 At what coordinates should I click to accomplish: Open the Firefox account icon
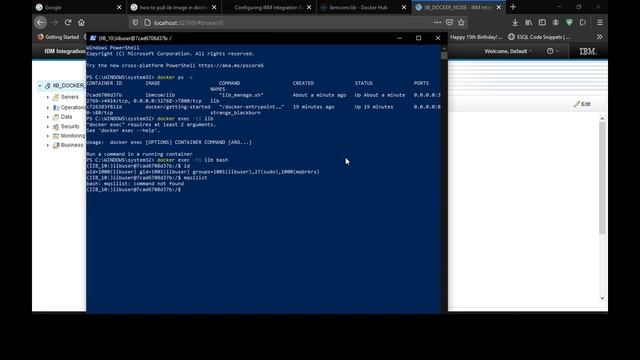click(556, 22)
